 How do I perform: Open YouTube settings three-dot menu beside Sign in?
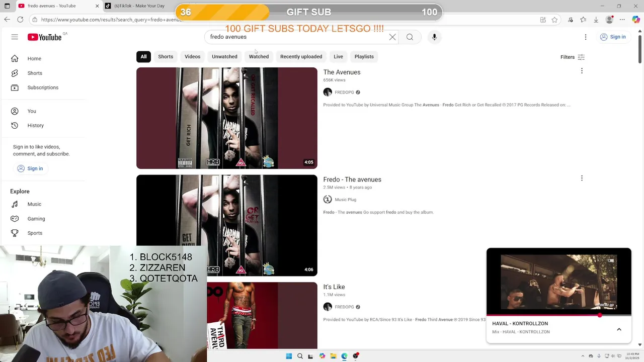tap(586, 37)
